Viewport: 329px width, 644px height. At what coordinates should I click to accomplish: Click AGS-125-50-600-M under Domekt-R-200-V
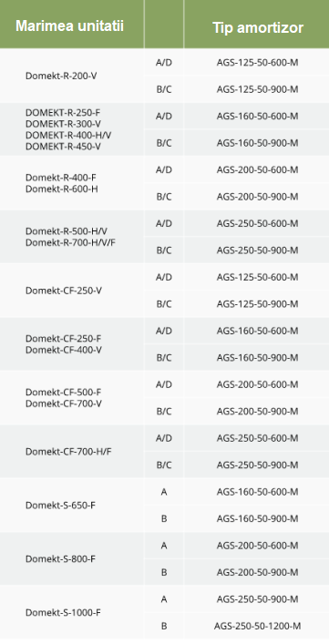pos(258,63)
